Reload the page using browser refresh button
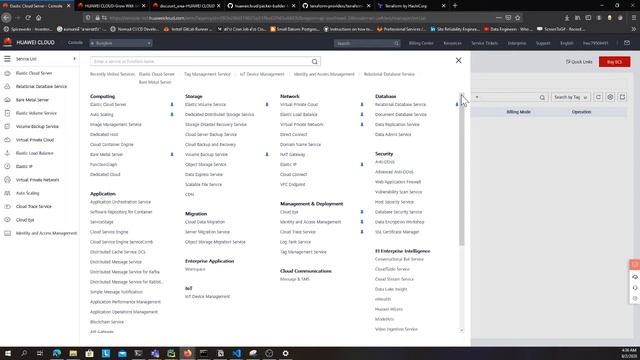Image resolution: width=640 pixels, height=360 pixels. coord(28,18)
